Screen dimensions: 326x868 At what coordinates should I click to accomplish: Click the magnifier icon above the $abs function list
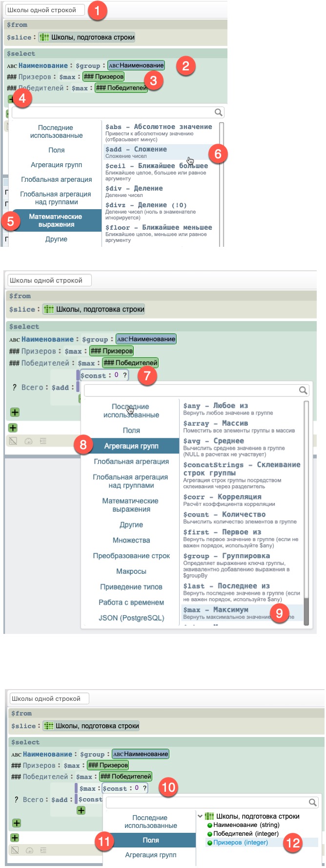(218, 112)
